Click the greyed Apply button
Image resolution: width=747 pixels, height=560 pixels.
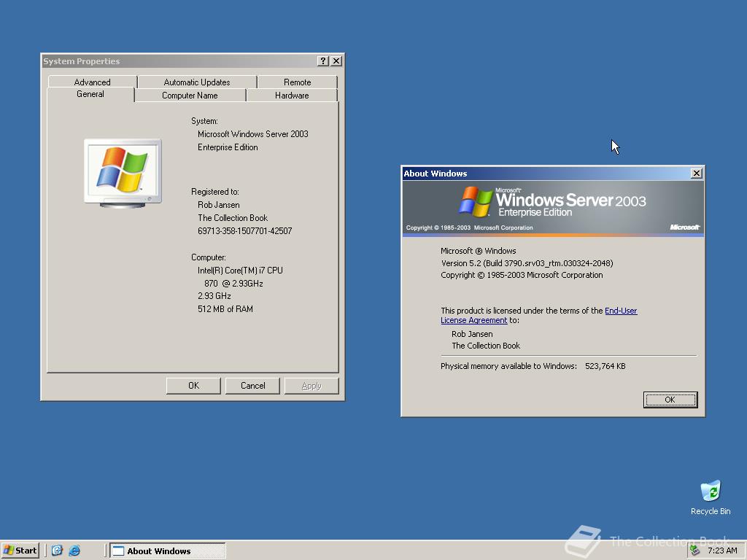311,386
